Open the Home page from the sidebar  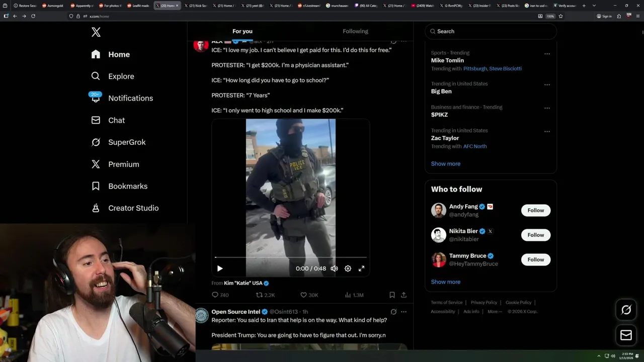111,54
